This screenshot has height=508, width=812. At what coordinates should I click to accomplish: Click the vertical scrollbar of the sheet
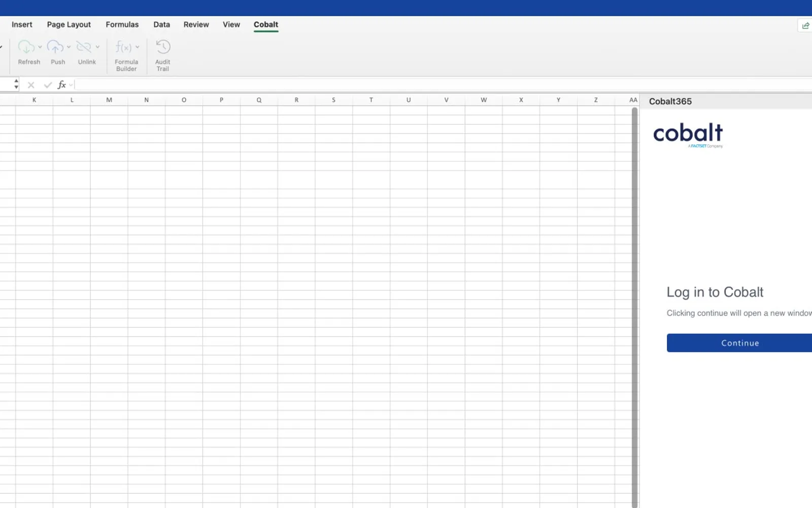coord(634,307)
